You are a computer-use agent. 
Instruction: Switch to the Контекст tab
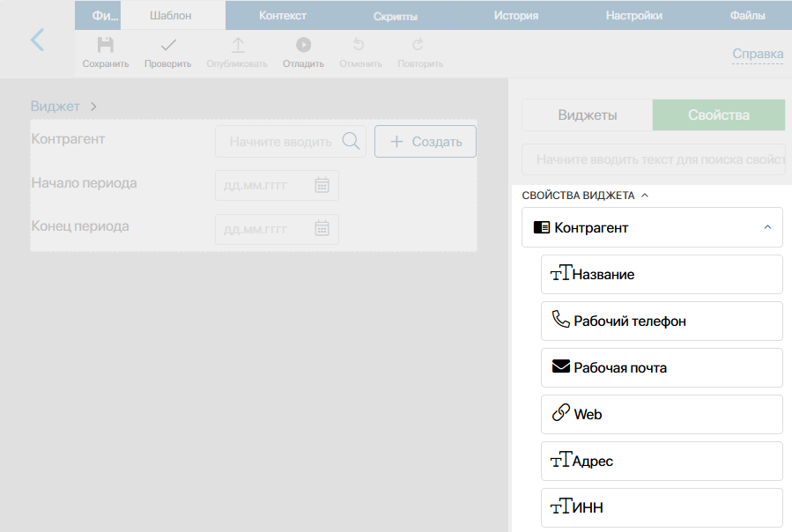[x=282, y=16]
